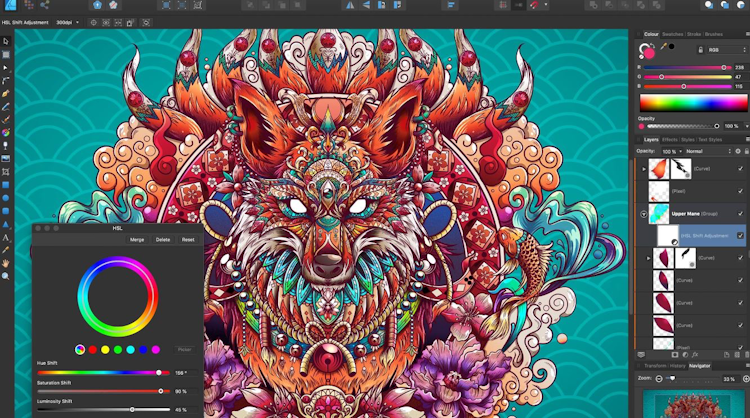
Task: Open snapping options arrow beside magnet
Action: [546, 5]
